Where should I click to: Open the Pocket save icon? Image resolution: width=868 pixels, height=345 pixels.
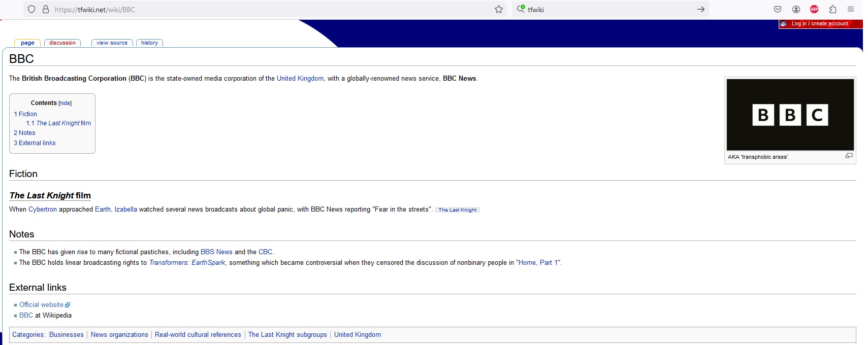tap(778, 9)
